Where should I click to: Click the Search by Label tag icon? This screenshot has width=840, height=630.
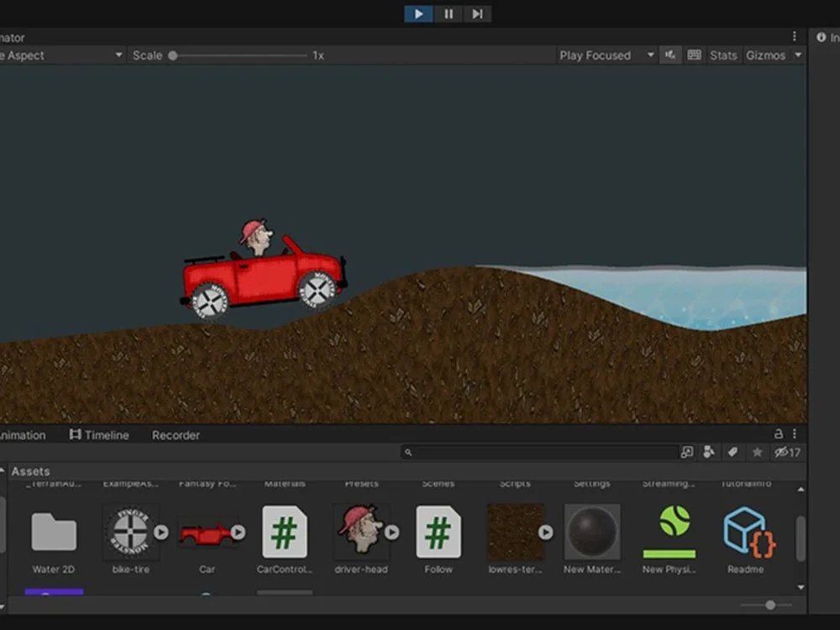point(732,453)
